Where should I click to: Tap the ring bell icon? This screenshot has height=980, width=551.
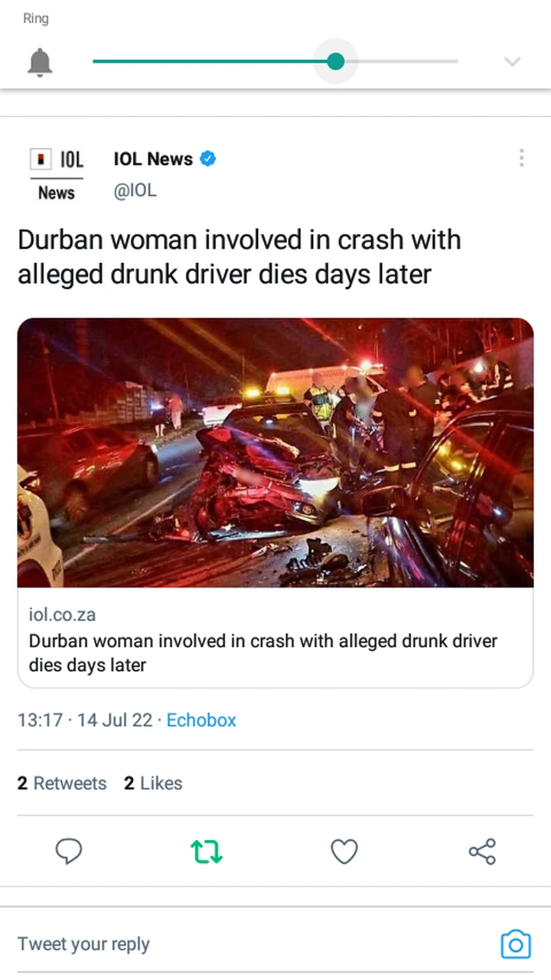tap(40, 62)
